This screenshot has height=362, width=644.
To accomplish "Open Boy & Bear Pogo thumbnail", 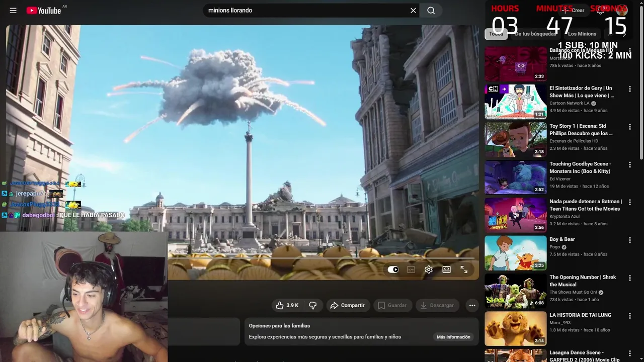I will click(x=515, y=253).
